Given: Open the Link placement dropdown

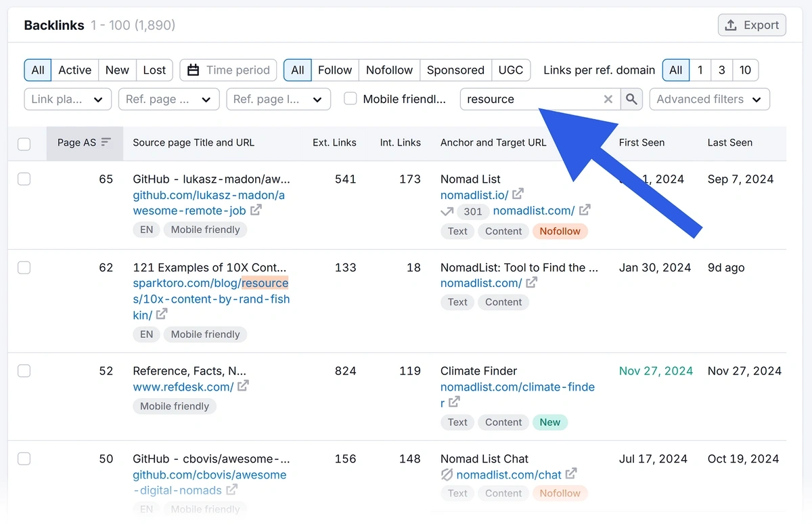Looking at the screenshot, I should point(68,99).
